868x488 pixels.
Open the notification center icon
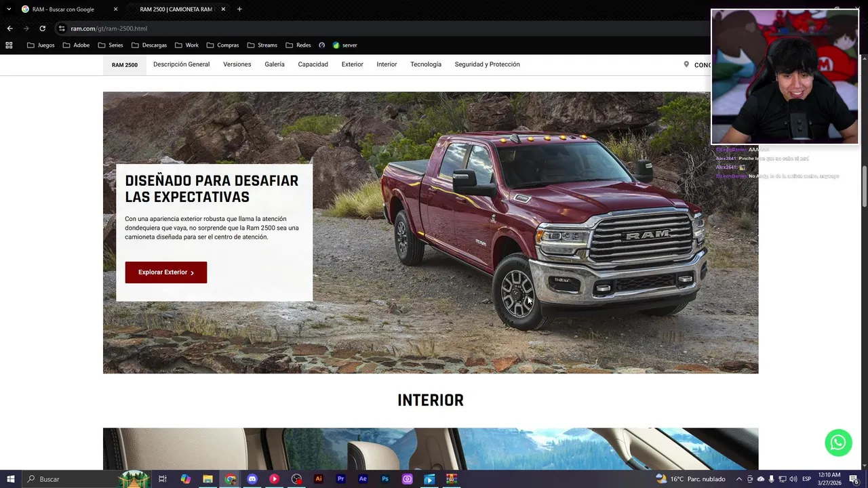click(854, 479)
